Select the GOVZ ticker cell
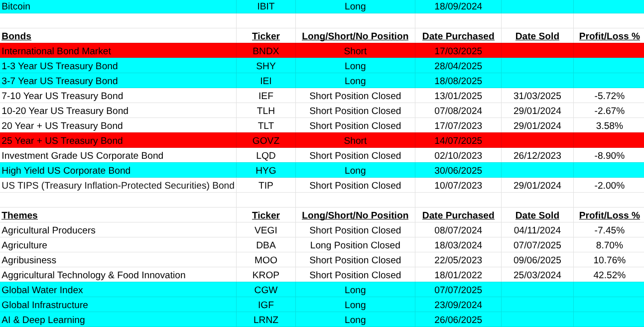The image size is (644, 327). point(265,141)
